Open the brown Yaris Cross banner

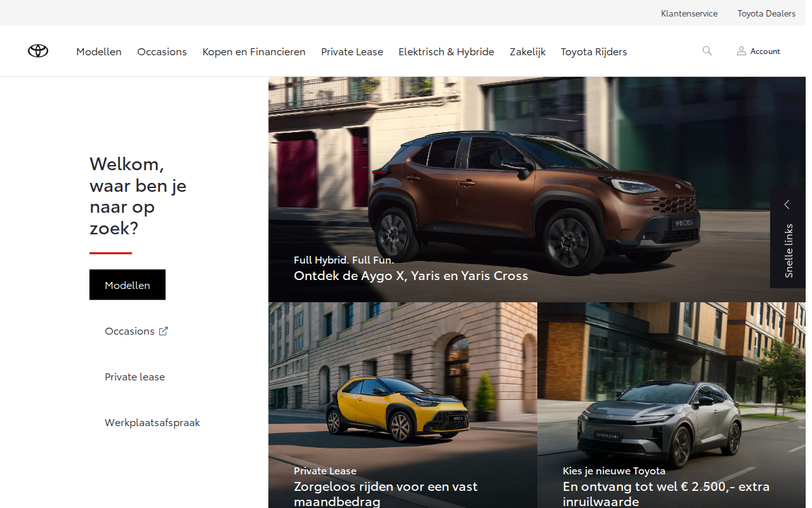537,189
